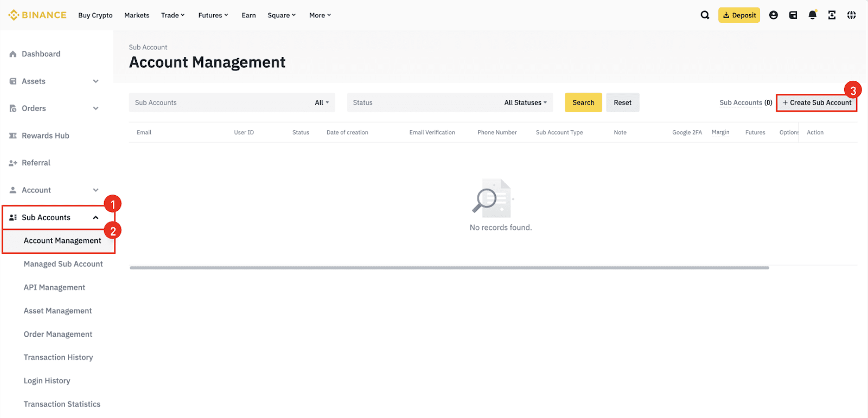868x418 pixels.
Task: Expand the Orders sidebar section
Action: click(x=95, y=108)
